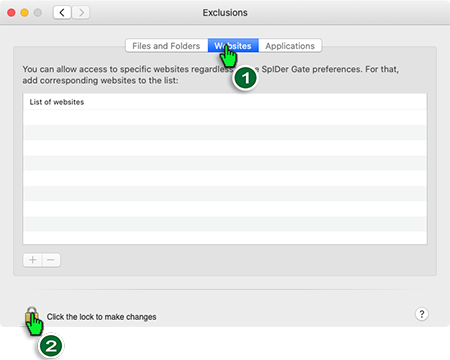Switch to the Files and Folders tab

click(166, 46)
